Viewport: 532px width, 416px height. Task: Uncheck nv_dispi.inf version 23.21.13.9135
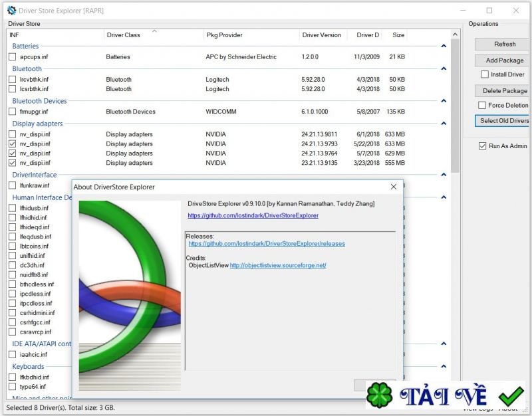12,163
